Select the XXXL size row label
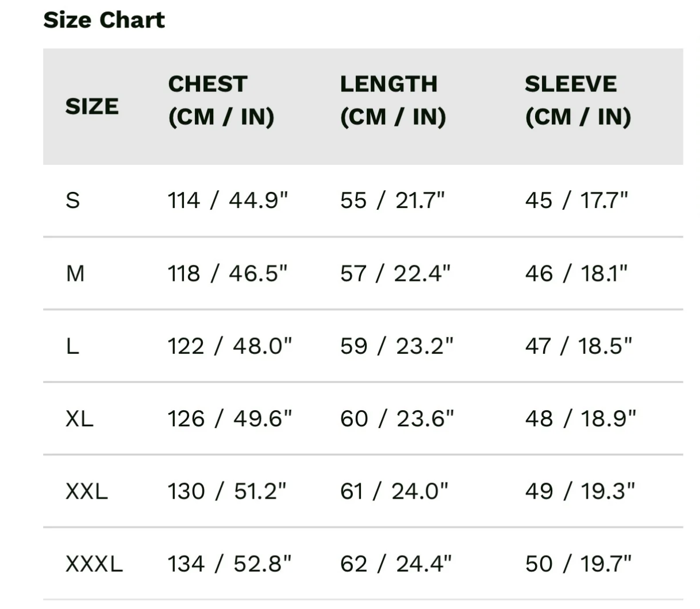This screenshot has height=609, width=700. (x=94, y=564)
